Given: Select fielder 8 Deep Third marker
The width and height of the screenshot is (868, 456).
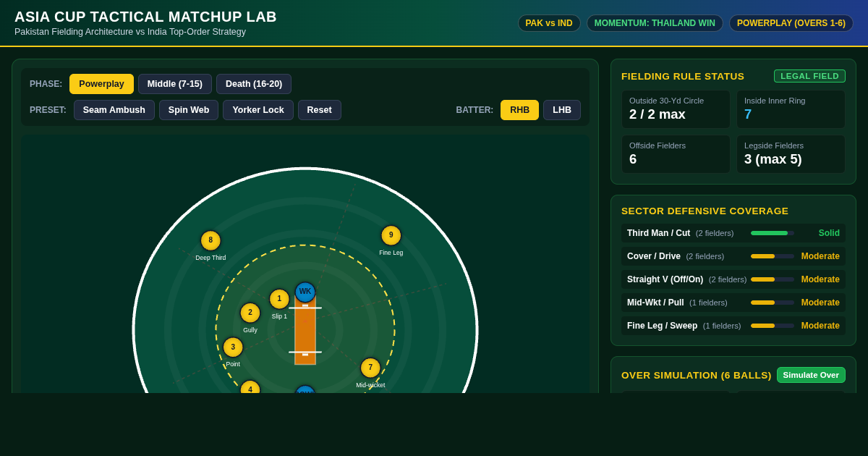Looking at the screenshot, I should 210,240.
